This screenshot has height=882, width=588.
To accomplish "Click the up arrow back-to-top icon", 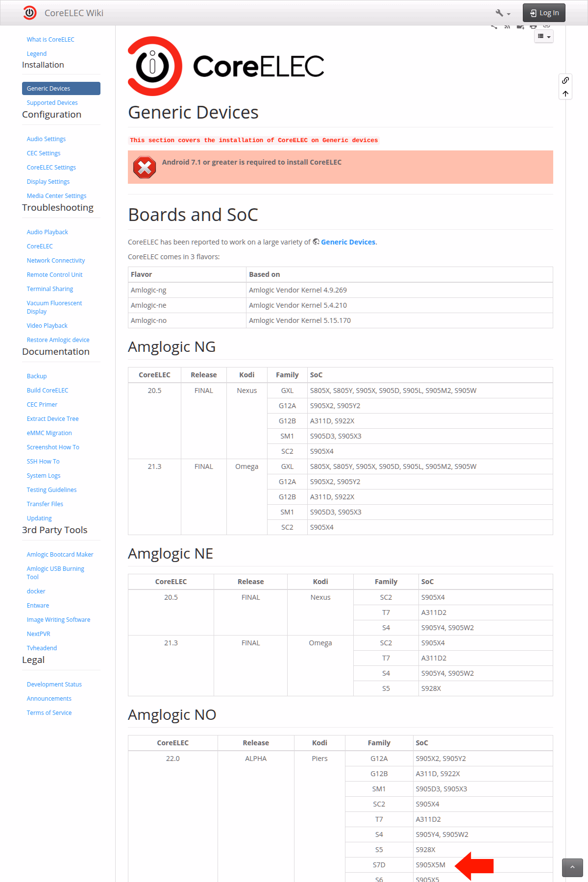I will pos(565,94).
